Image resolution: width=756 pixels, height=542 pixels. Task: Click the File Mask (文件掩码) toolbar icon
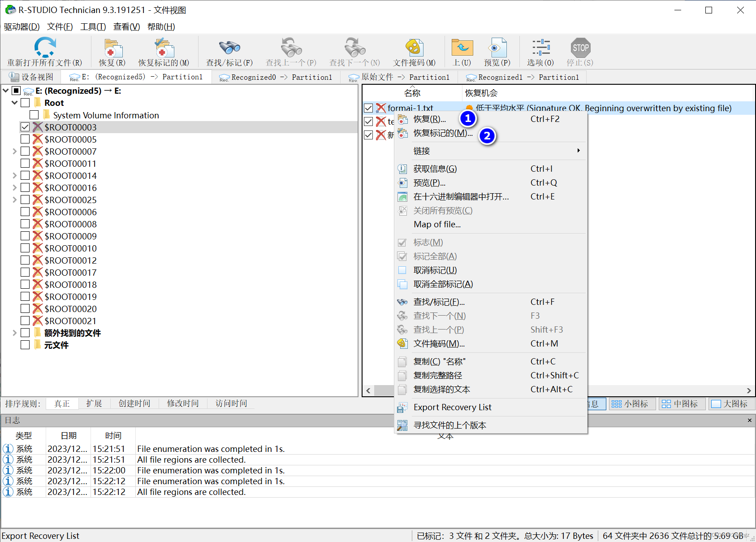pos(414,48)
